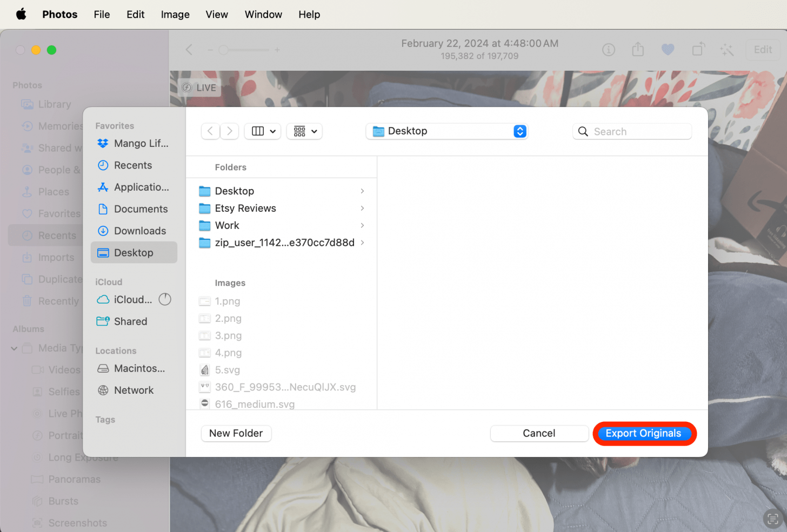Click the Auto Enhance wand icon
The height and width of the screenshot is (532, 787).
point(727,50)
